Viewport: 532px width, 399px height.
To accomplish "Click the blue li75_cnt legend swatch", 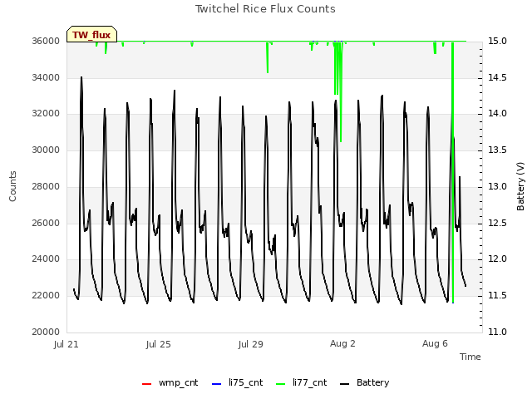I will [216, 384].
